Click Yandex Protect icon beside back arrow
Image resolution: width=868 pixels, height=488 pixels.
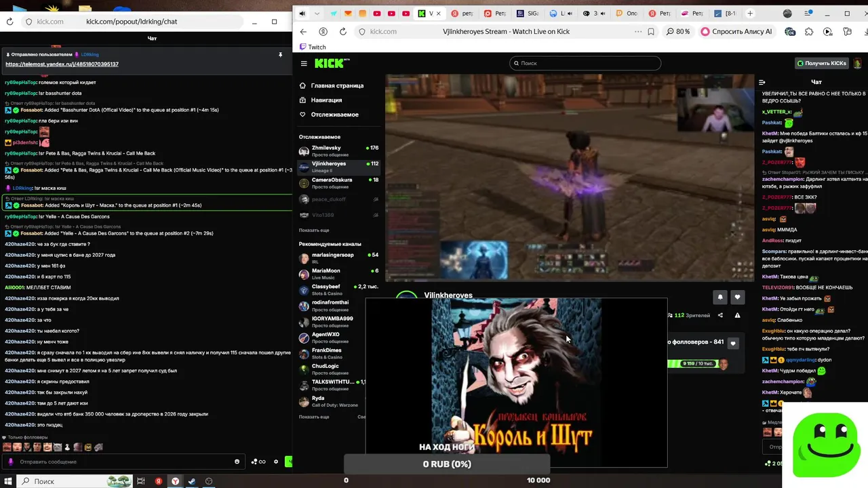click(x=323, y=31)
